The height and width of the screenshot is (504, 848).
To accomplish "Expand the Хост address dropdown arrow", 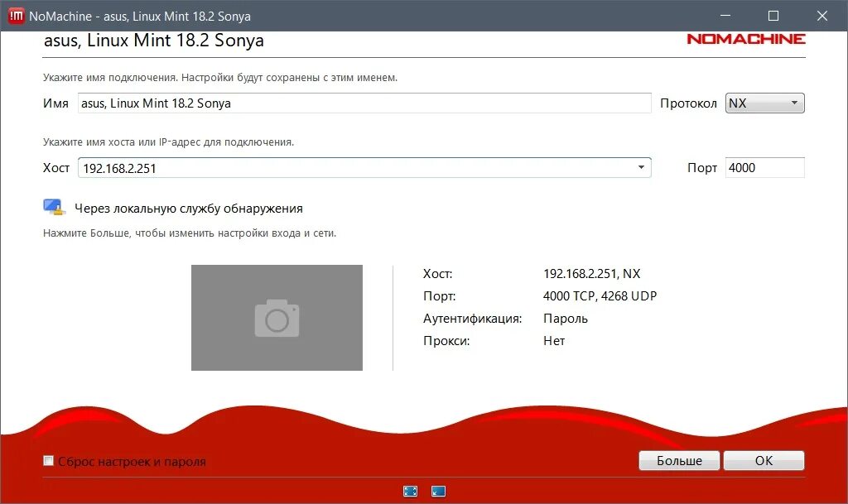I will (x=641, y=167).
